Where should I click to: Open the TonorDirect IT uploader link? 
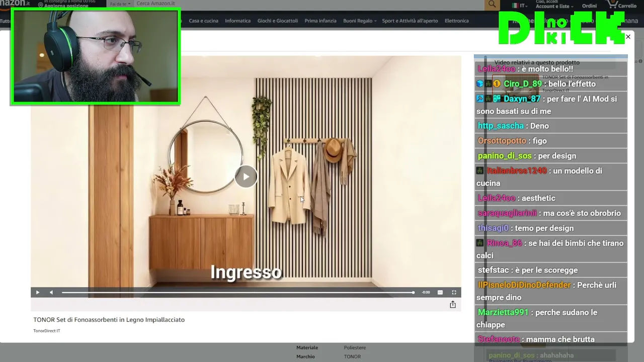(47, 331)
